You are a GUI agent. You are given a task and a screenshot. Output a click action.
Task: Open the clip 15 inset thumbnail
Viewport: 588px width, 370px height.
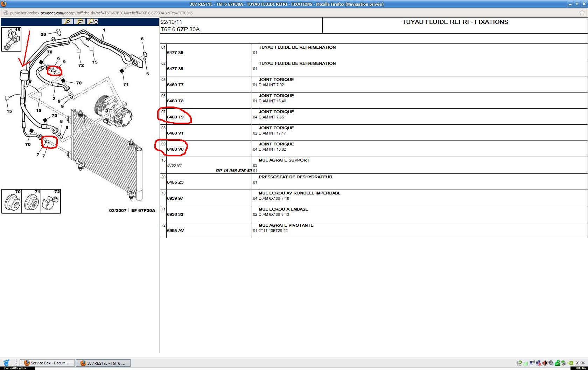coord(11,39)
